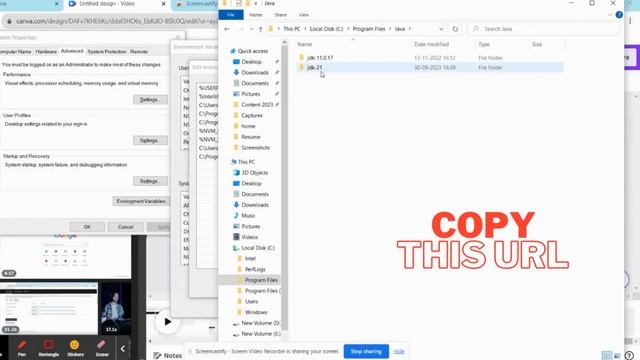
Task: Open Pictures under Quick access
Action: click(x=250, y=94)
